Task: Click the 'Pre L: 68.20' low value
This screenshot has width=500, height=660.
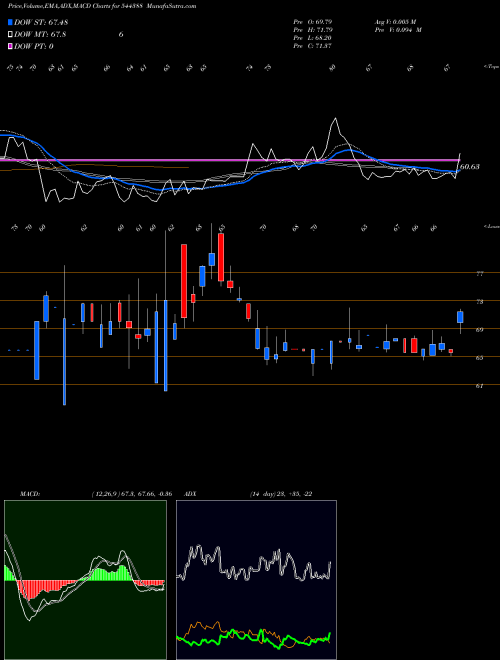Action: (x=314, y=38)
